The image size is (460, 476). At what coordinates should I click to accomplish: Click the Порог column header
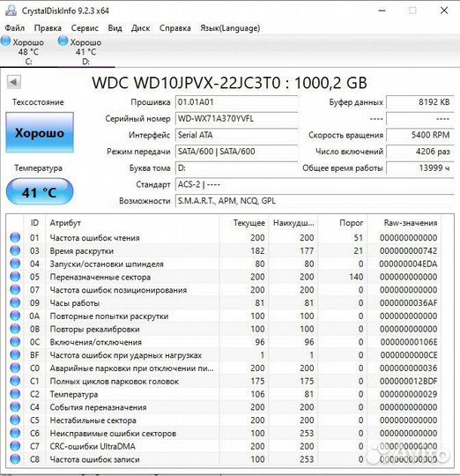point(342,223)
